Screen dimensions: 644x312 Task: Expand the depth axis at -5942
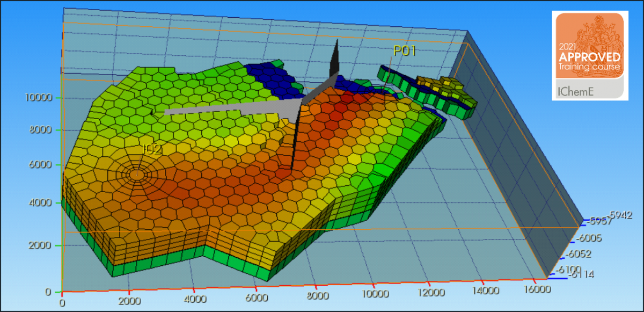tap(623, 213)
